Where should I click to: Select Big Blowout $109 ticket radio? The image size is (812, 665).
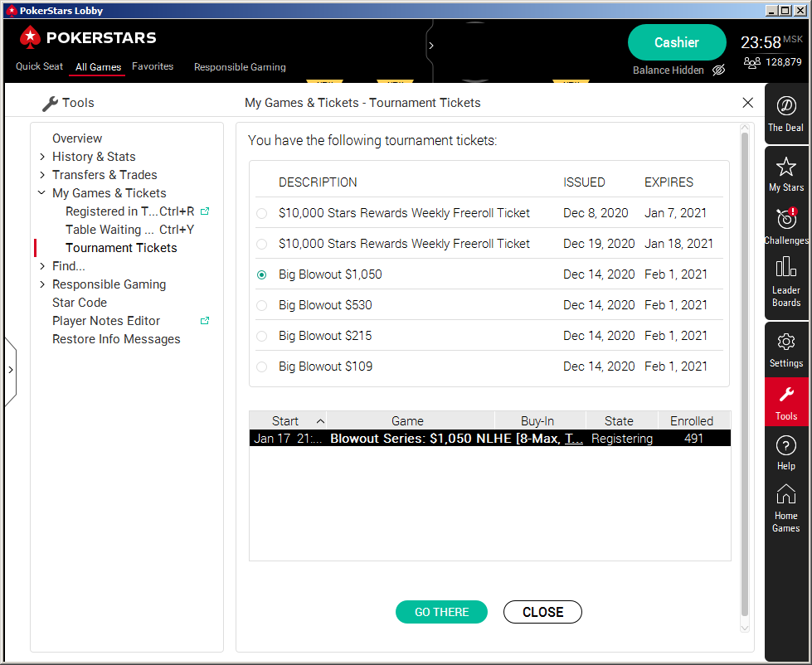coord(262,367)
